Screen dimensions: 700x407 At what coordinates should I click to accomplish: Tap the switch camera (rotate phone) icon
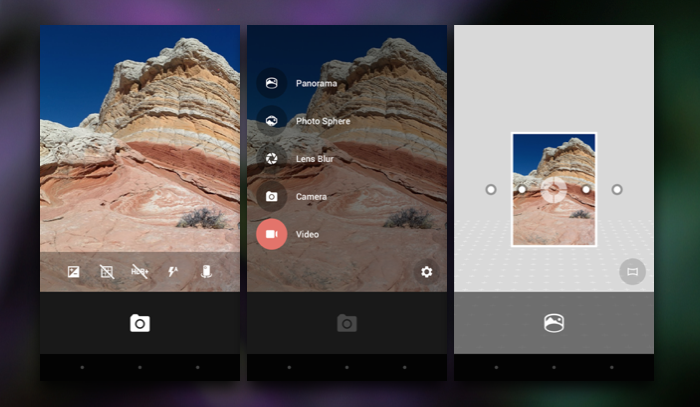pos(206,271)
